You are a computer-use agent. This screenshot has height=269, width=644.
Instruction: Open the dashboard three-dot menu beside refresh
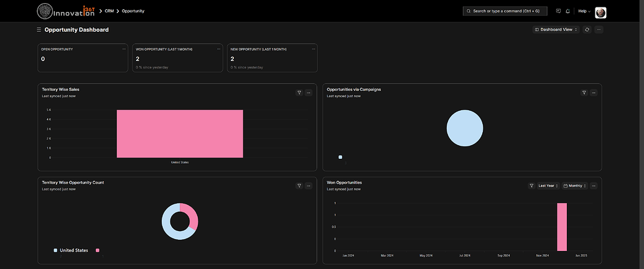(x=599, y=29)
